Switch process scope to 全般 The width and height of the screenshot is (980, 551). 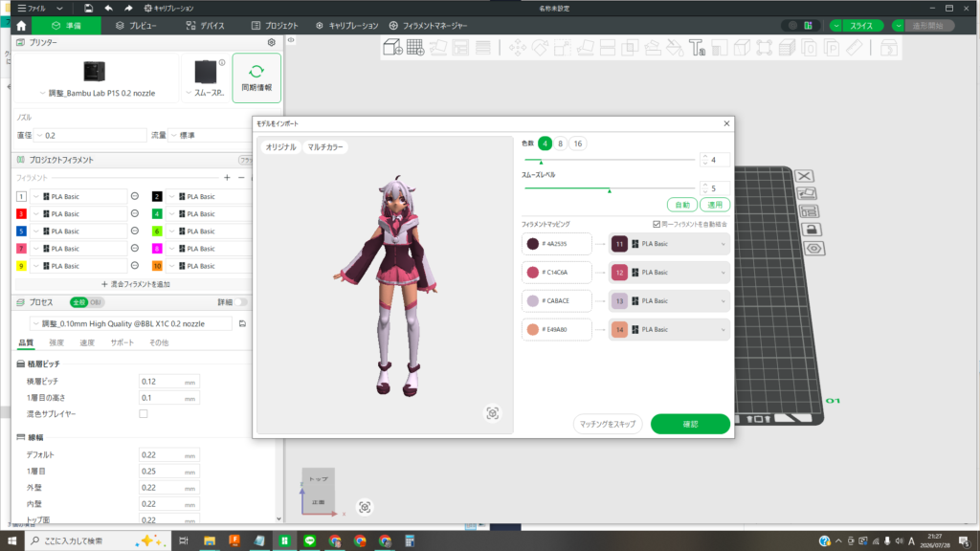point(78,302)
